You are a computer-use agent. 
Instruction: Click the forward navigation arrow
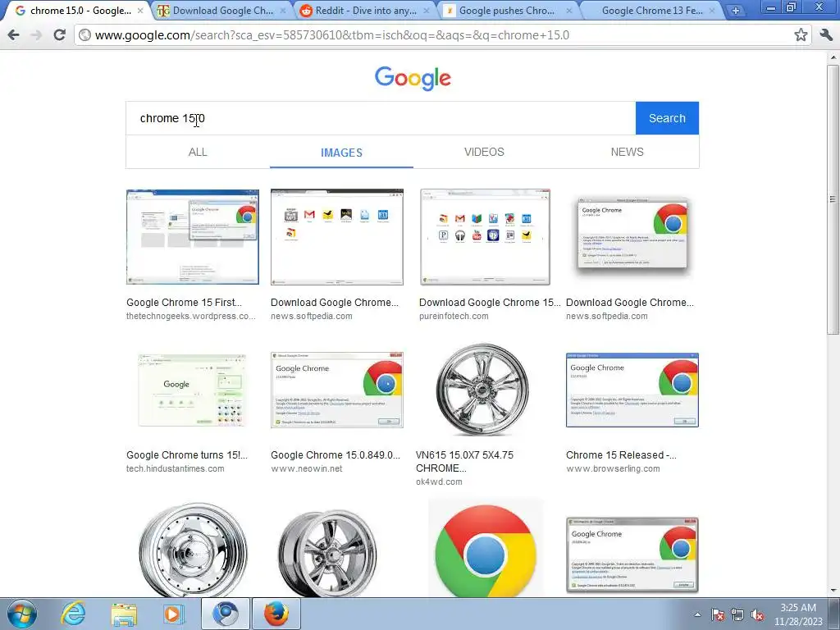[x=36, y=35]
